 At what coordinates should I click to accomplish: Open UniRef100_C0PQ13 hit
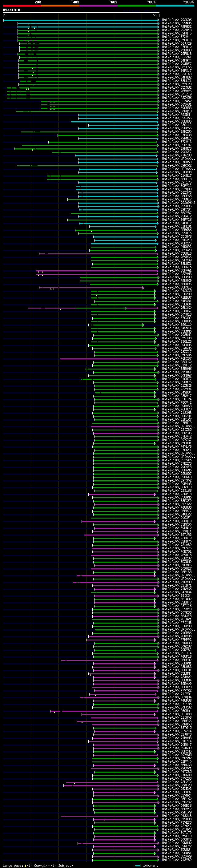(x=176, y=111)
